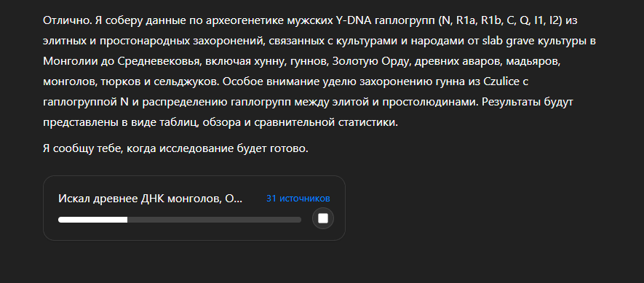Viewport: 644px width, 283px height.
Task: Open the task titled Искал древнее ДНК монголов
Action: coord(151,199)
